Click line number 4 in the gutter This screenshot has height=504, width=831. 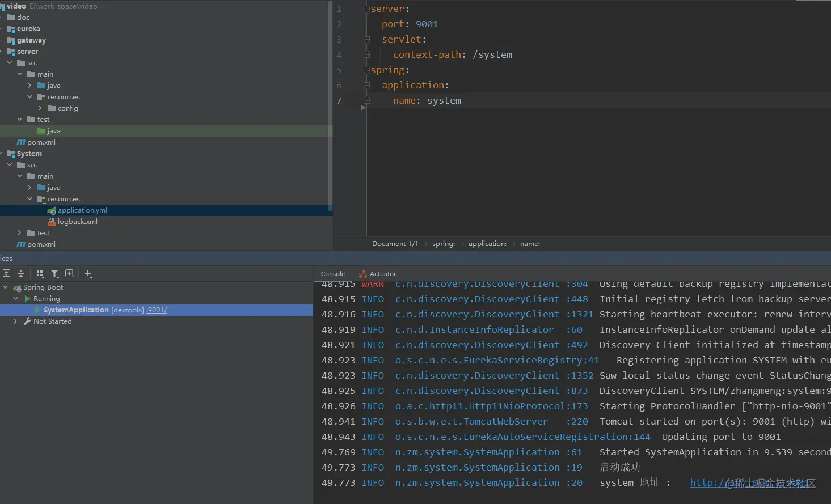click(339, 55)
